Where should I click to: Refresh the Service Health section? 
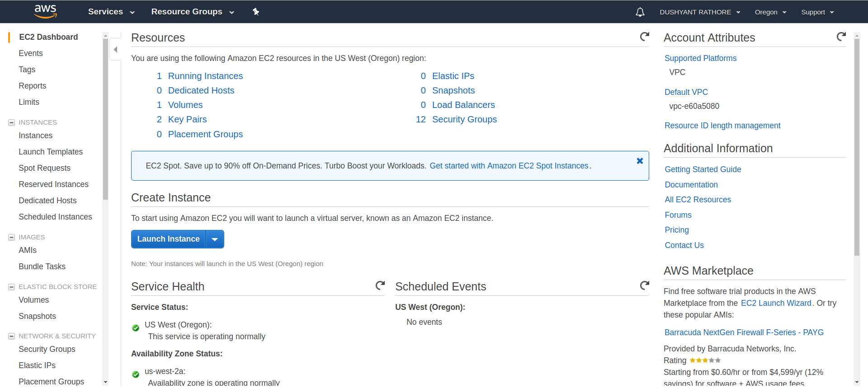[380, 285]
